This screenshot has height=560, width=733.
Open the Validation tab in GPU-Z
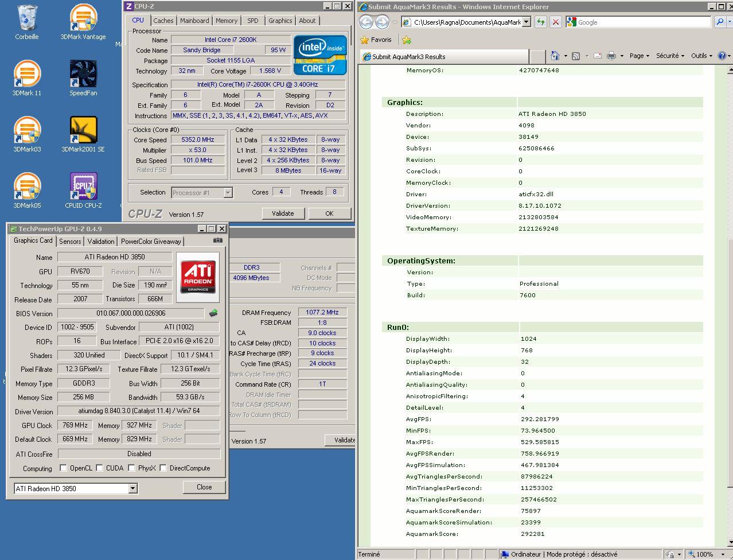[x=101, y=242]
